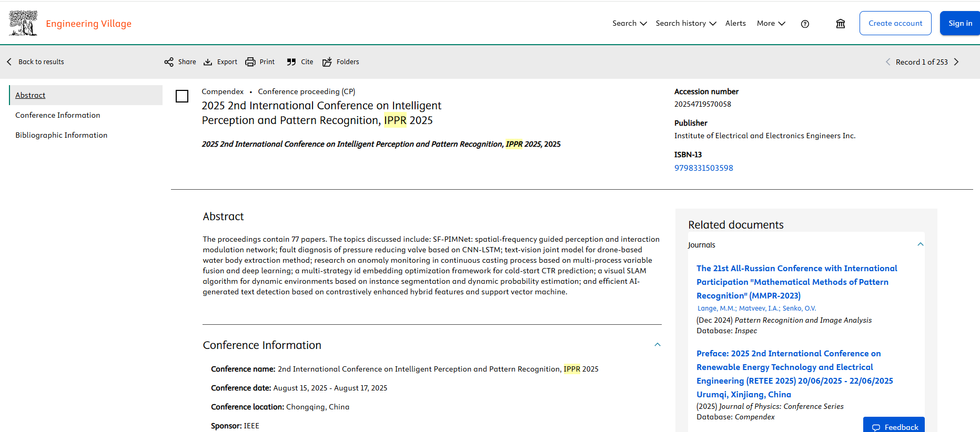The width and height of the screenshot is (980, 432).
Task: Go to next record arrow
Action: pyautogui.click(x=956, y=62)
